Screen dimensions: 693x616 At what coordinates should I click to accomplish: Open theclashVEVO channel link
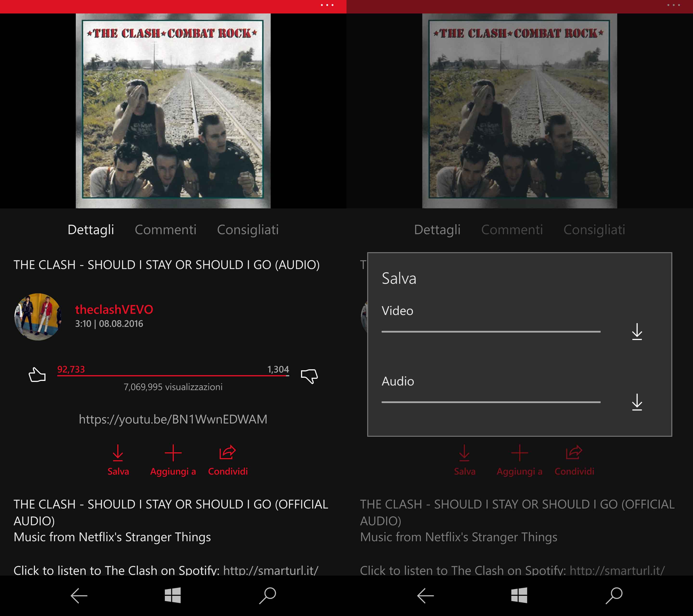(x=114, y=309)
